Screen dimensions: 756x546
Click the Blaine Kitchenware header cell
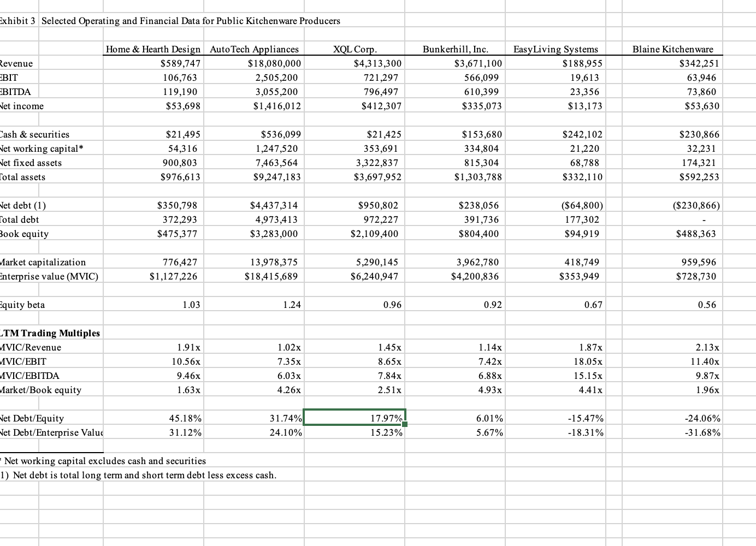click(672, 49)
